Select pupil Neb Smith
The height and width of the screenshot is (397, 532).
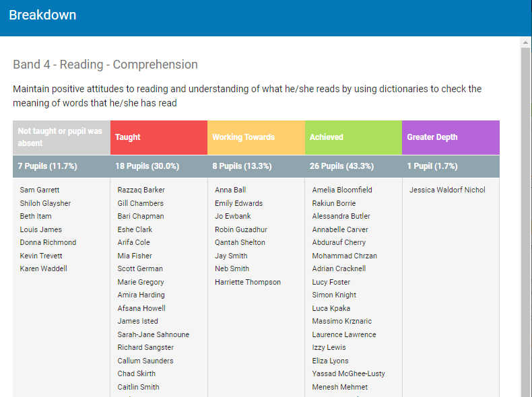point(232,268)
